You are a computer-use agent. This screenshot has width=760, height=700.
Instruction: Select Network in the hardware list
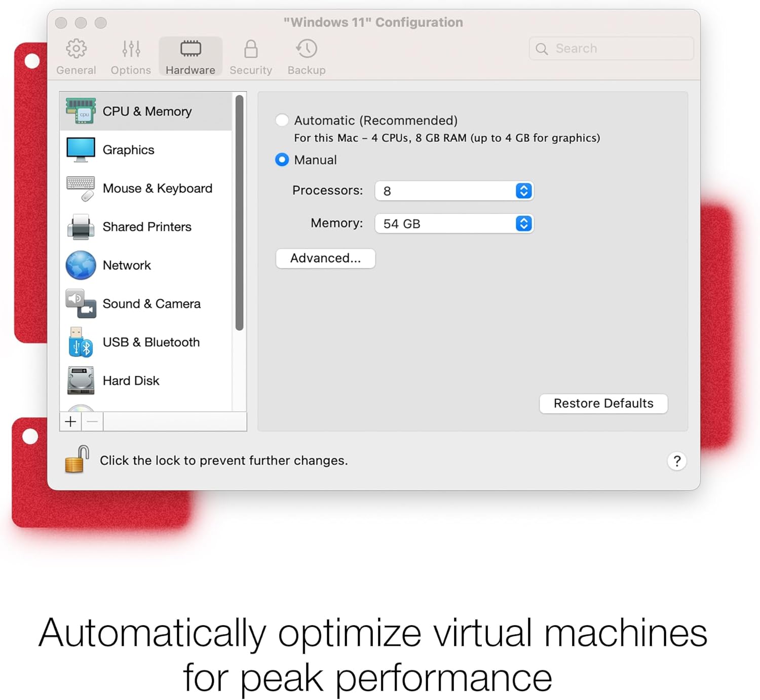click(x=146, y=265)
